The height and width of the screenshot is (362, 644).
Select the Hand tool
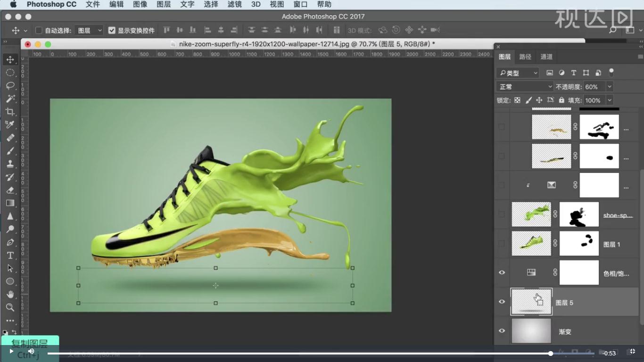10,294
